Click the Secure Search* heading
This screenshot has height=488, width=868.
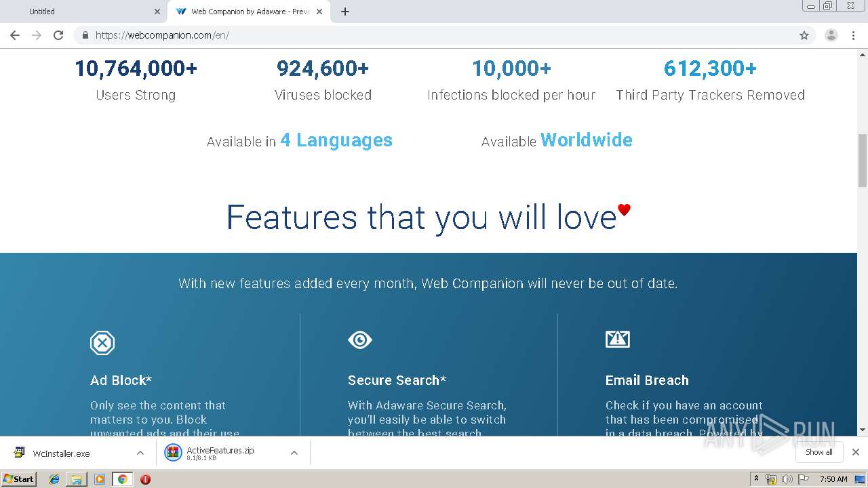(397, 380)
